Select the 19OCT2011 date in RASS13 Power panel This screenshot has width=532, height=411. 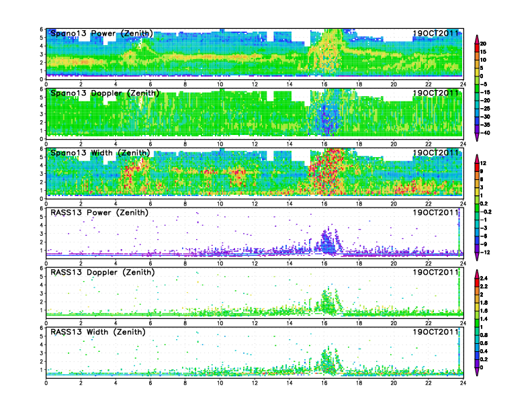(x=435, y=213)
